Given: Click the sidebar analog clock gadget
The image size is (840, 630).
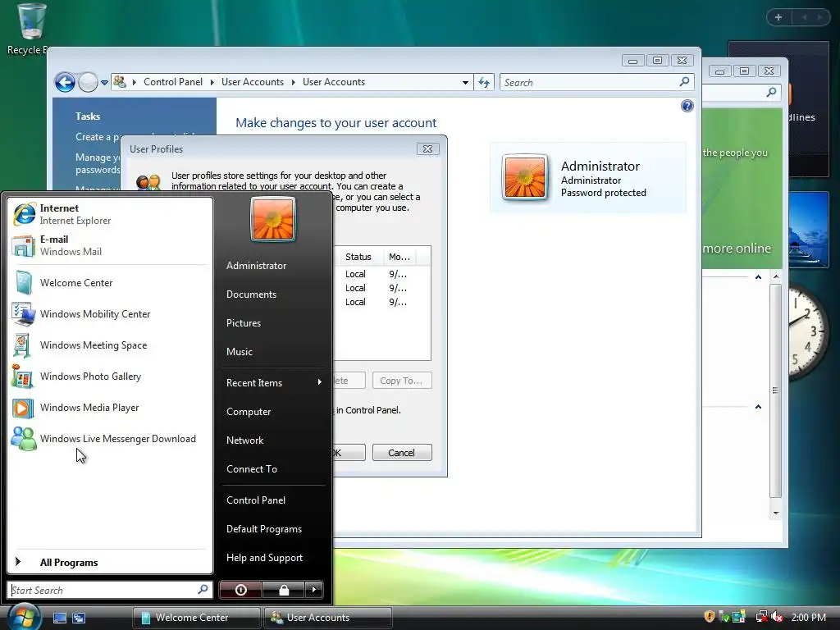Looking at the screenshot, I should (808, 331).
